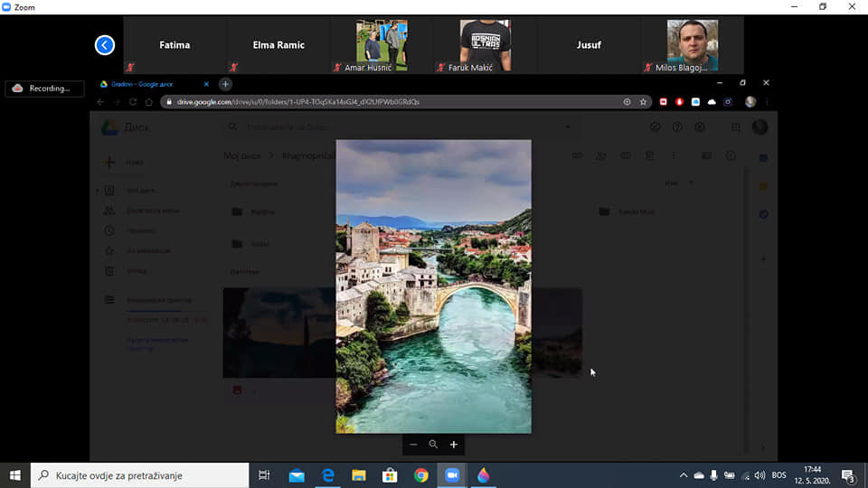Reload the Google Drive page

133,102
